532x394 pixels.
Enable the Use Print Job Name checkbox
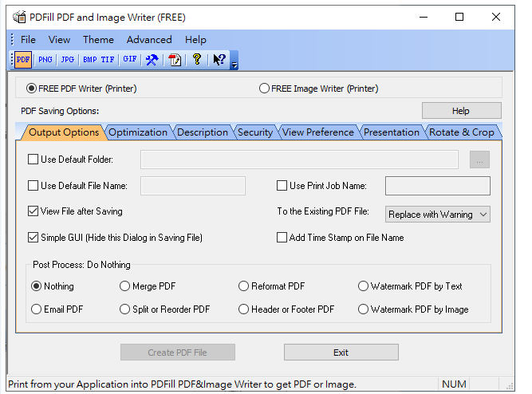pyautogui.click(x=282, y=186)
